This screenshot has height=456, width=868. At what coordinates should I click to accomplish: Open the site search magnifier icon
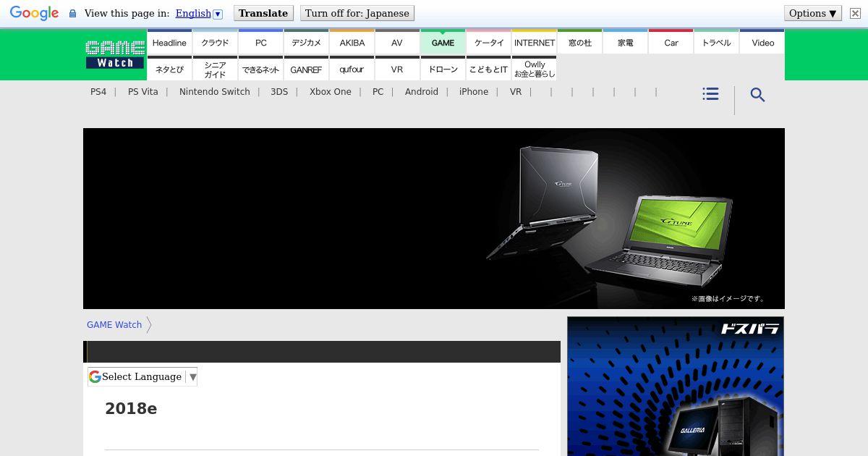coord(757,95)
